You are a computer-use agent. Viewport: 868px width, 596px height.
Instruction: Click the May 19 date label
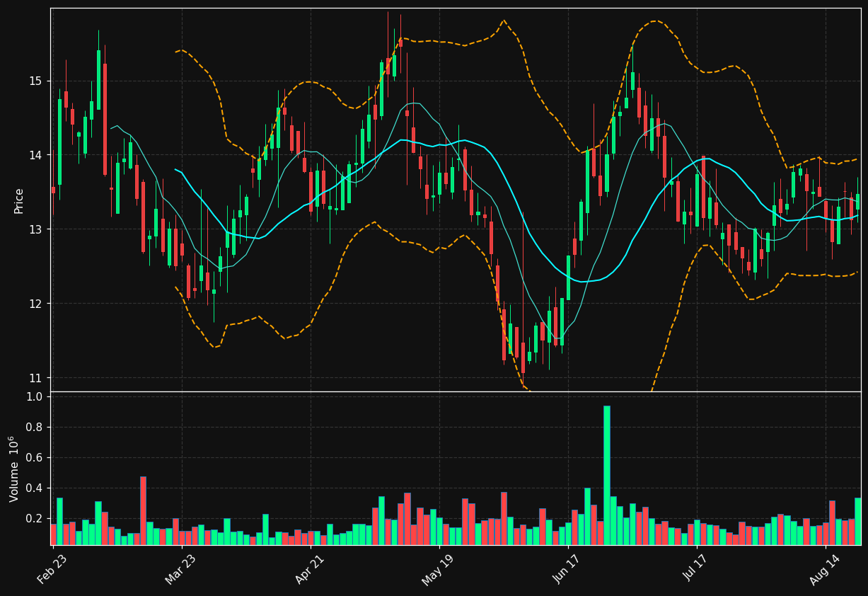(x=439, y=568)
